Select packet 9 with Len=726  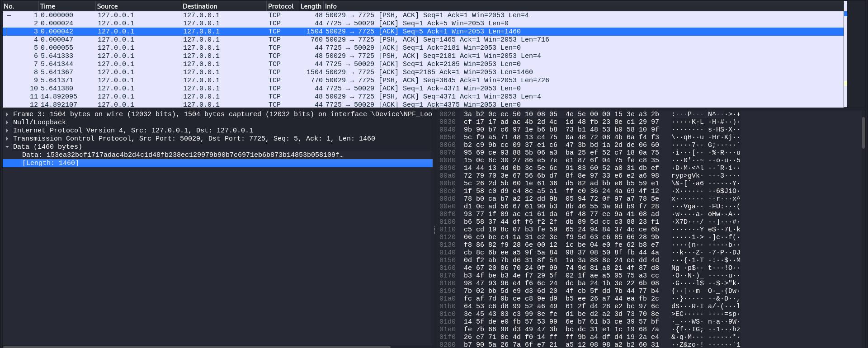423,80
